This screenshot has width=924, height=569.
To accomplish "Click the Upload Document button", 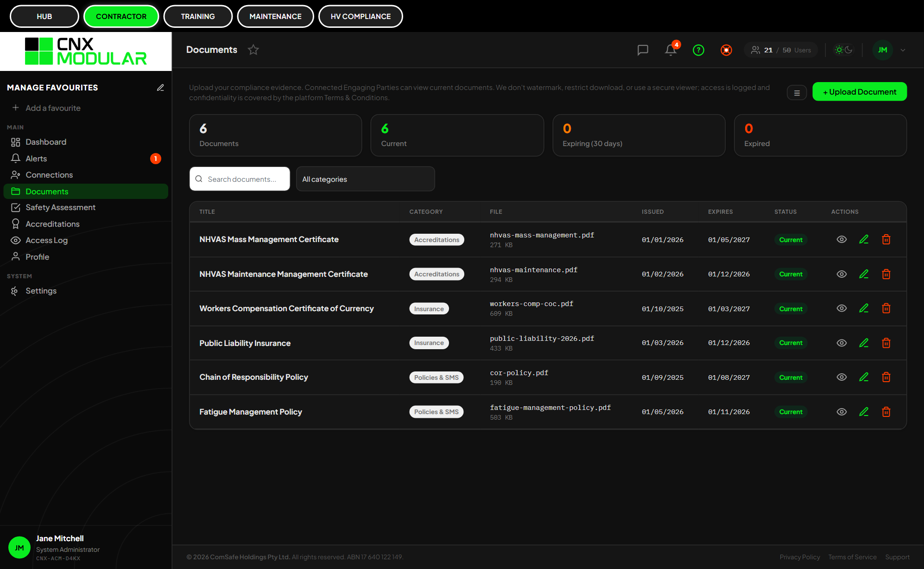I will [860, 92].
